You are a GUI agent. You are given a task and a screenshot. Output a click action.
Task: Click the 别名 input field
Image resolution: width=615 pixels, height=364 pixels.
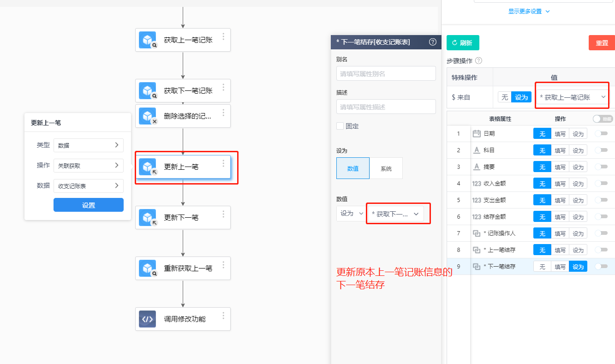[386, 73]
